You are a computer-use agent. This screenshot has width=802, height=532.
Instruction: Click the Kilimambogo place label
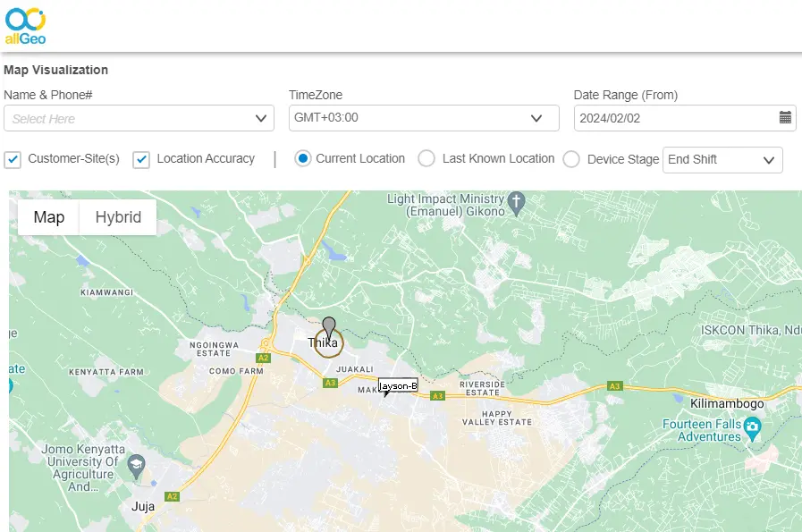[x=729, y=403]
